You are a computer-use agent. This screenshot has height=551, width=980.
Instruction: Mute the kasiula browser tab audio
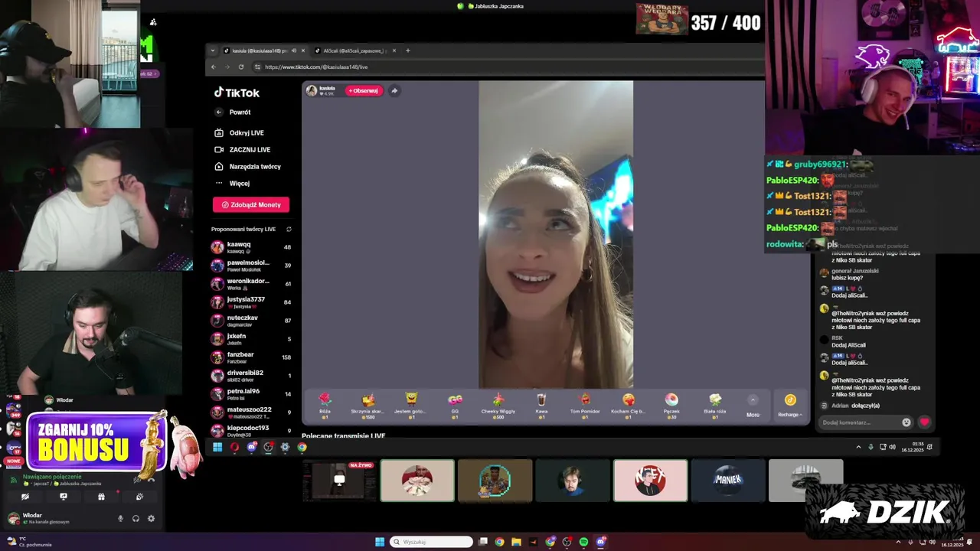[x=294, y=51]
